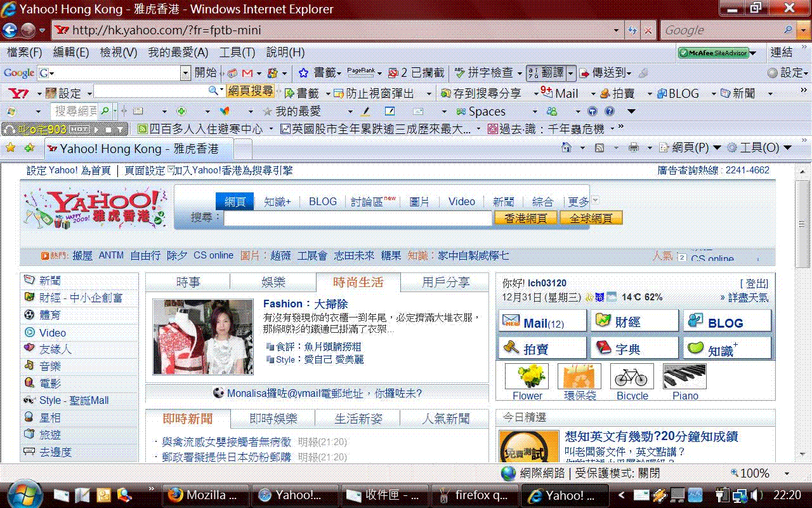Open the McAfee SiteAdvisor dropdown
This screenshot has height=508, width=812.
coord(753,53)
